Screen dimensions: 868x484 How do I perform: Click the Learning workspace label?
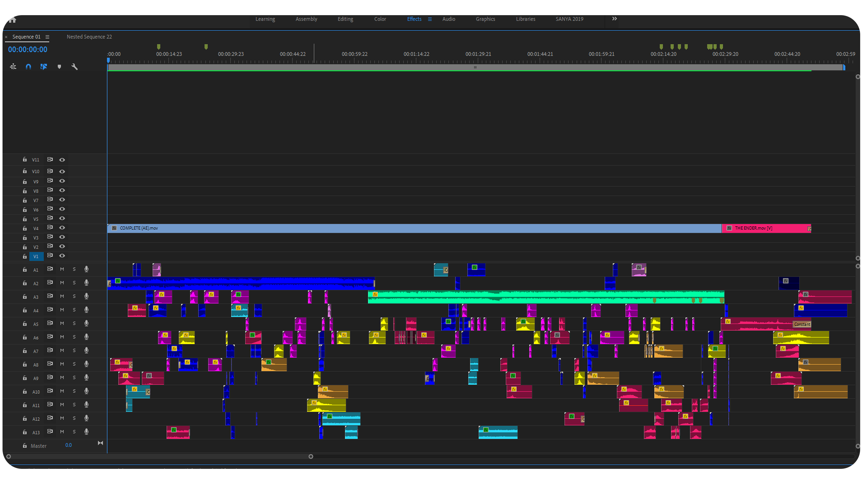coord(265,19)
